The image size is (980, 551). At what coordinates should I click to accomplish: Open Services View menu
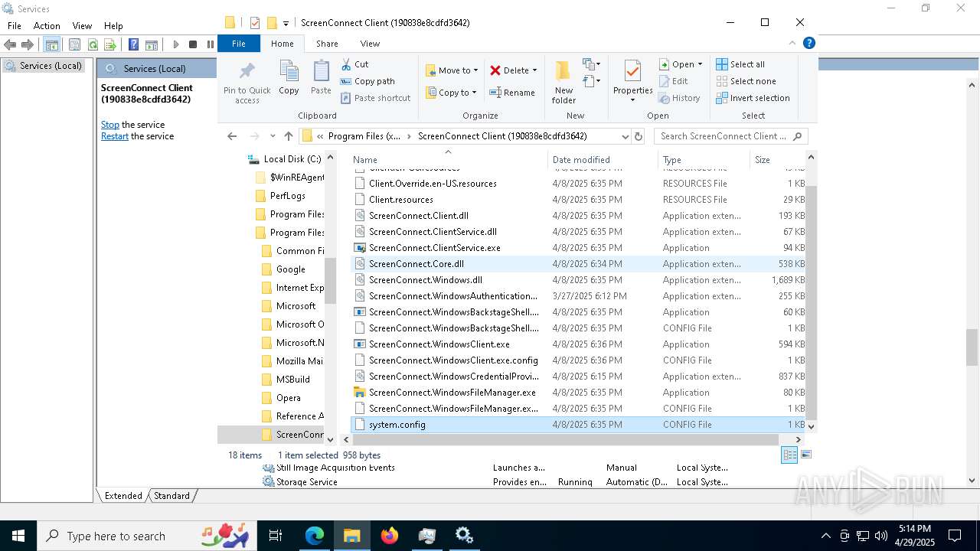82,25
